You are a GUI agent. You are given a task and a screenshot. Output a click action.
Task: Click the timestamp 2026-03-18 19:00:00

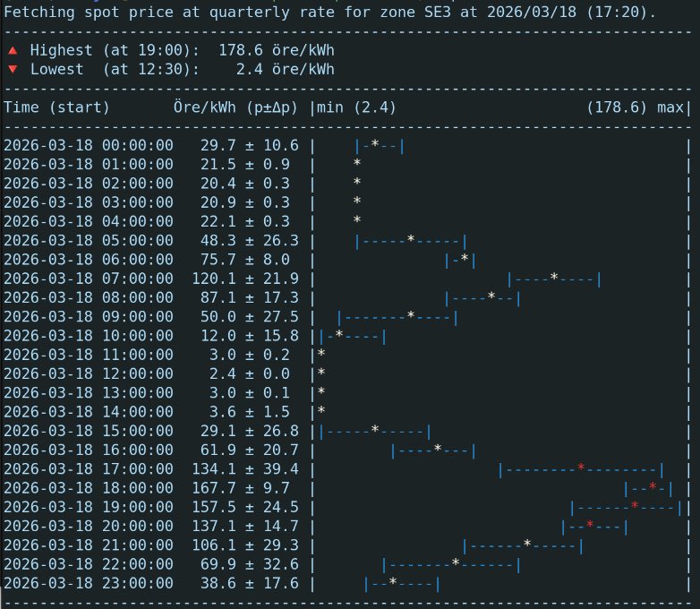(x=89, y=507)
